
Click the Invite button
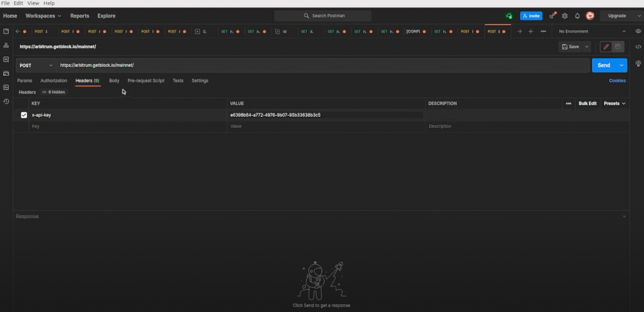531,16
